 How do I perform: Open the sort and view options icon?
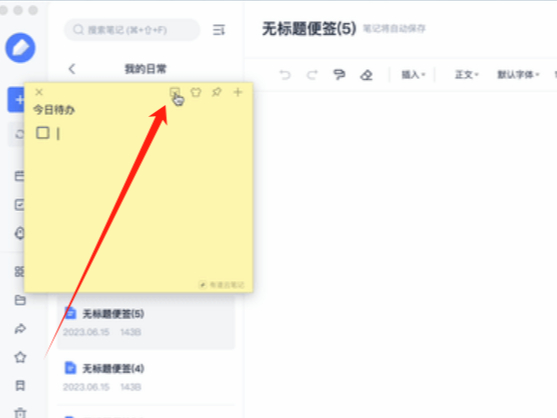click(x=219, y=30)
